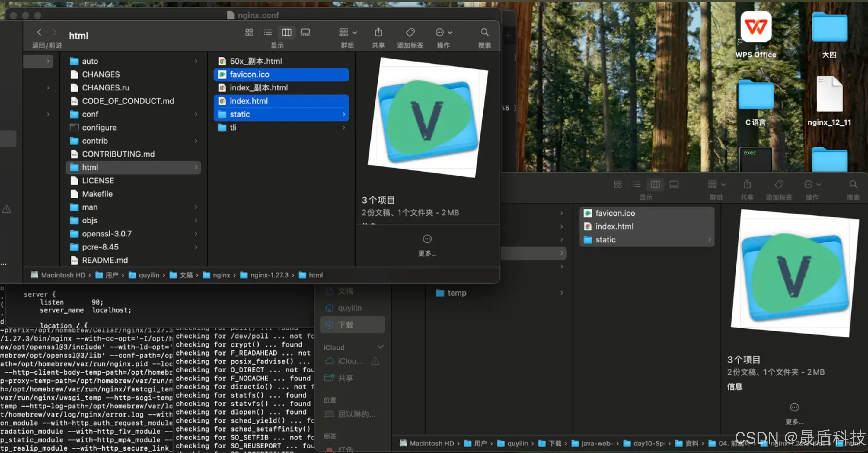This screenshot has height=453, width=868.
Task: Toggle column view in html window
Action: click(x=286, y=32)
